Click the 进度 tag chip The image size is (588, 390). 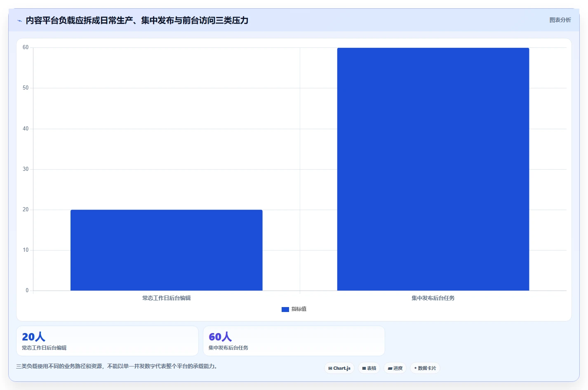pyautogui.click(x=395, y=368)
